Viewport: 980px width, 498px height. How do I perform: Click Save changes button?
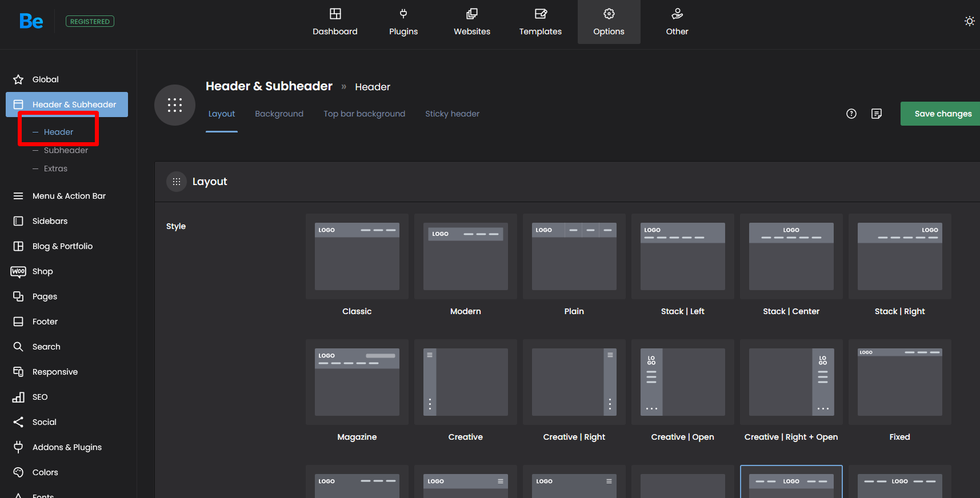click(941, 114)
